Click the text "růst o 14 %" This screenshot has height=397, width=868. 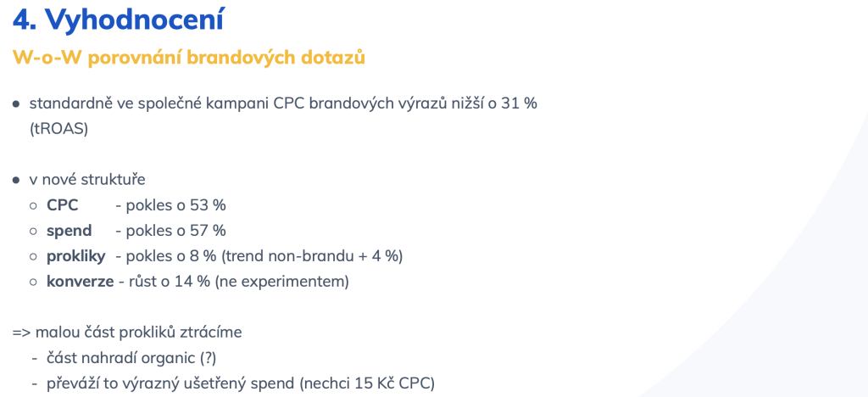(x=169, y=282)
